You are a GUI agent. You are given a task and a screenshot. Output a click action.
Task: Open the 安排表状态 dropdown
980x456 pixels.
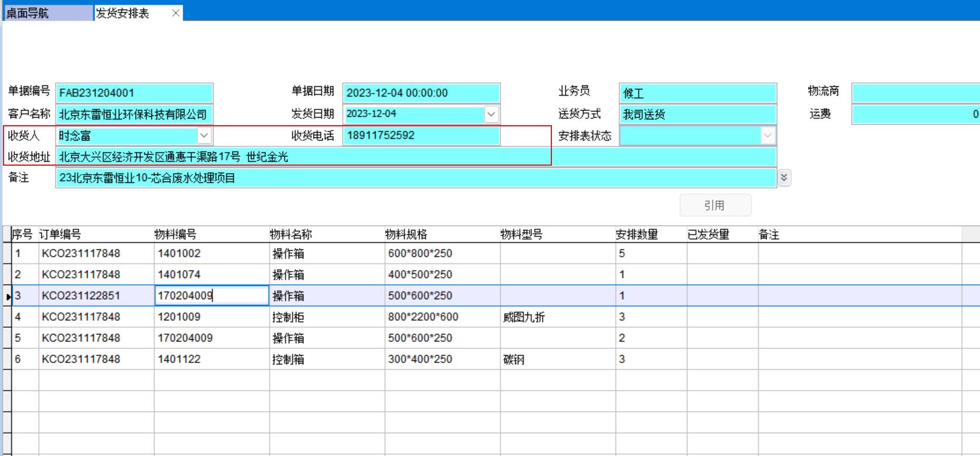pyautogui.click(x=767, y=136)
